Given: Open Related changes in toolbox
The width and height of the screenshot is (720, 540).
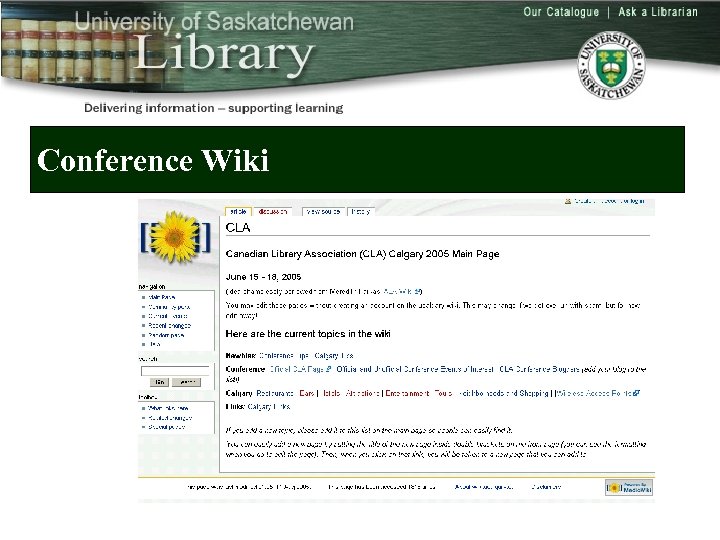Looking at the screenshot, I should point(170,418).
